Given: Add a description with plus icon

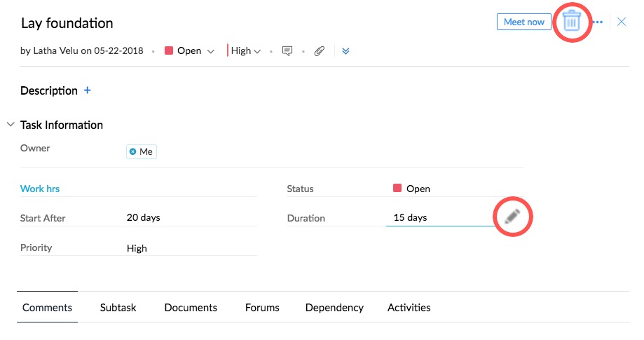Looking at the screenshot, I should 88,90.
